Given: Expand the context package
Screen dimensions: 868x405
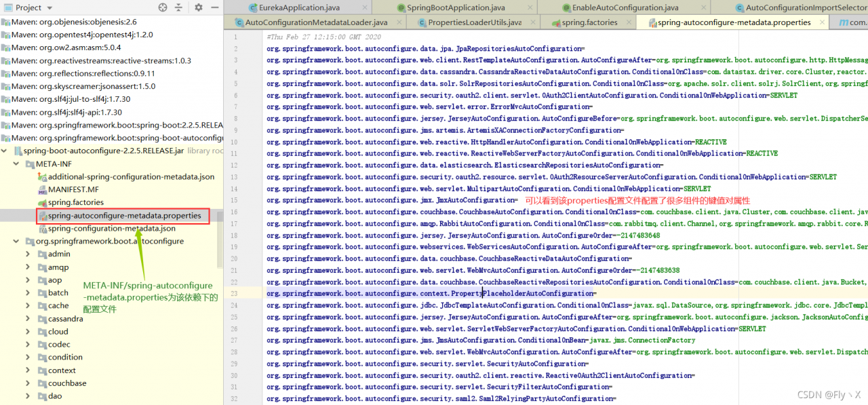Looking at the screenshot, I should pyautogui.click(x=28, y=370).
